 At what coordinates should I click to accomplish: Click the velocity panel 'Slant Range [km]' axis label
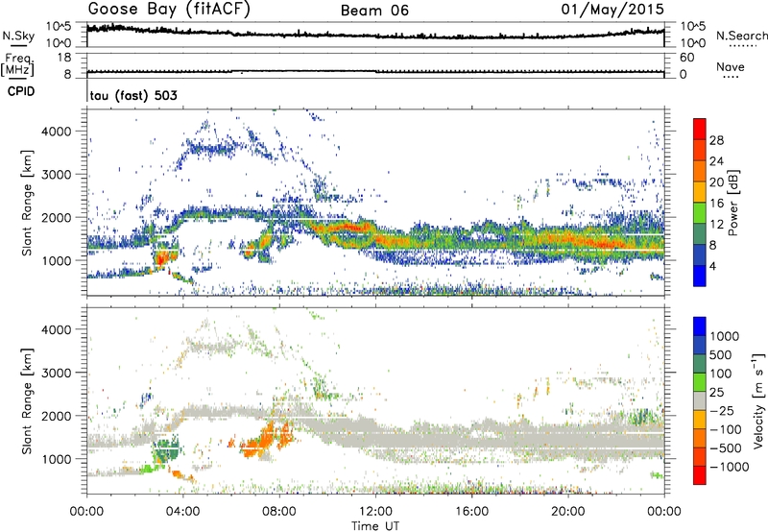pyautogui.click(x=27, y=400)
